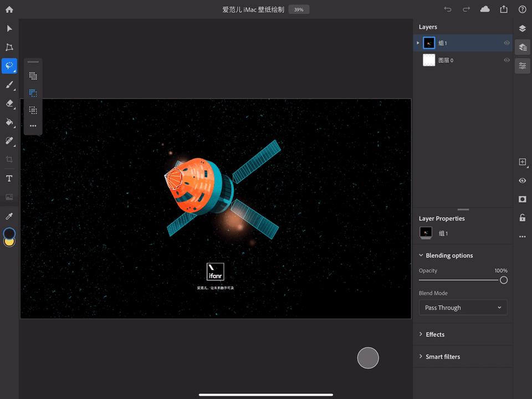Hide the 组 1 layer
The width and height of the screenshot is (532, 399).
507,43
